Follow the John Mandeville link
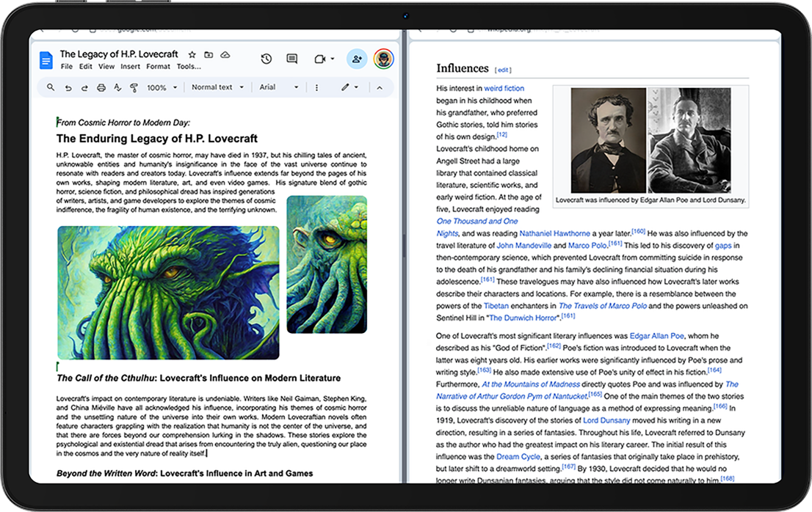The image size is (812, 512). pyautogui.click(x=524, y=246)
